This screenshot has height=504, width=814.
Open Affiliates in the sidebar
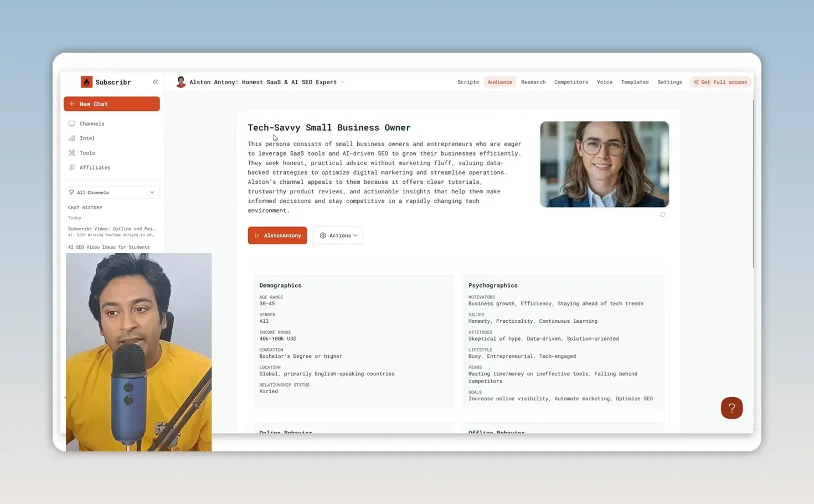click(x=95, y=167)
